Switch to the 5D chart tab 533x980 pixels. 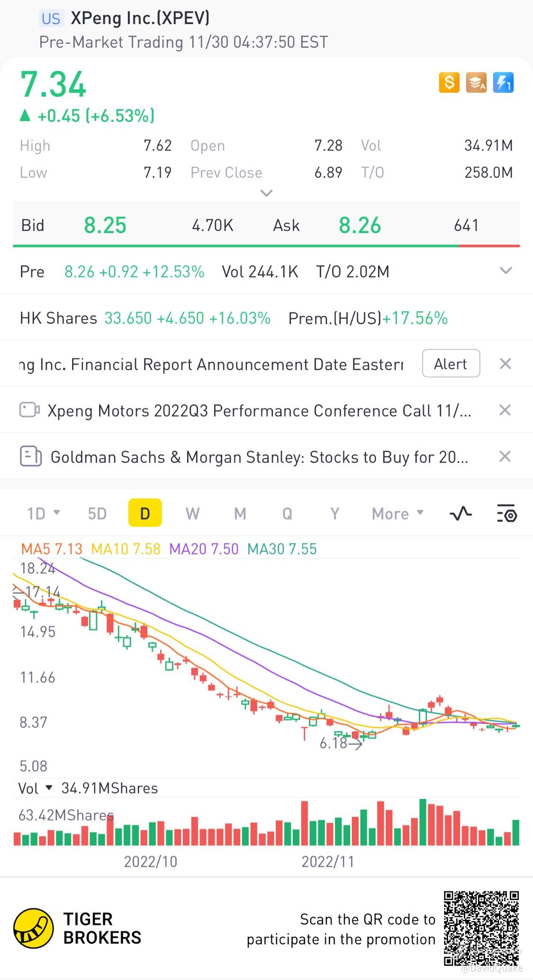[x=97, y=513]
